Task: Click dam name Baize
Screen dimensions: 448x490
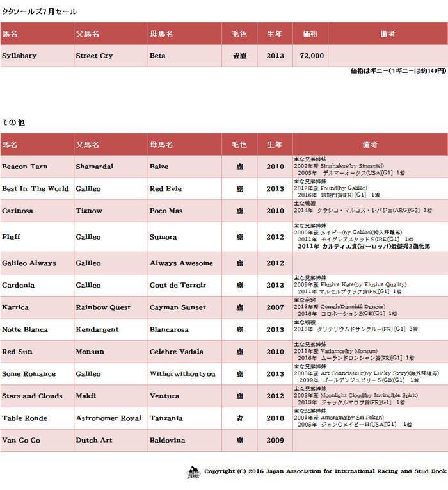Action: 159,167
